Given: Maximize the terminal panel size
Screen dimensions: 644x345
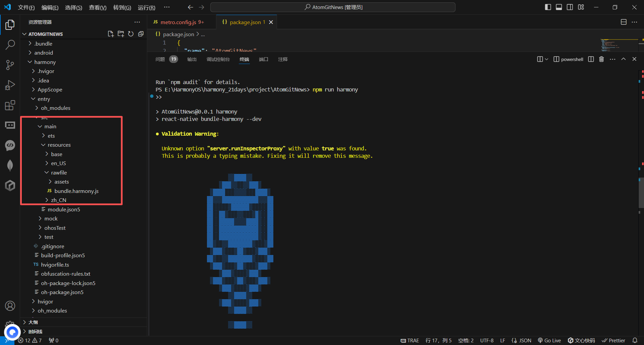Looking at the screenshot, I should tap(623, 59).
